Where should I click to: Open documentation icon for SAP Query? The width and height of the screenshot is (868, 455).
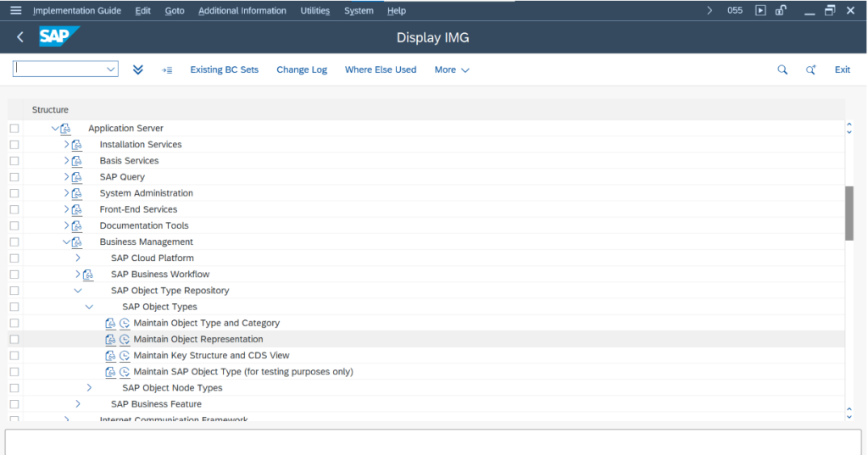coord(77,177)
